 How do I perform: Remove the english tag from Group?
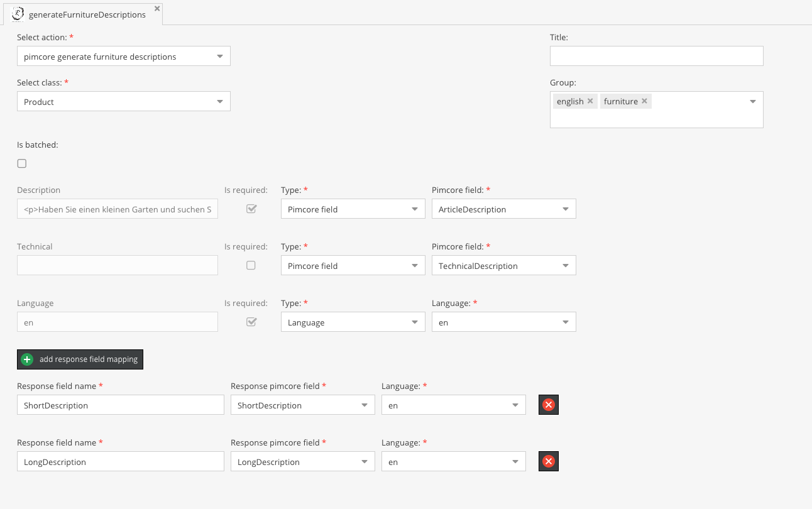point(590,101)
